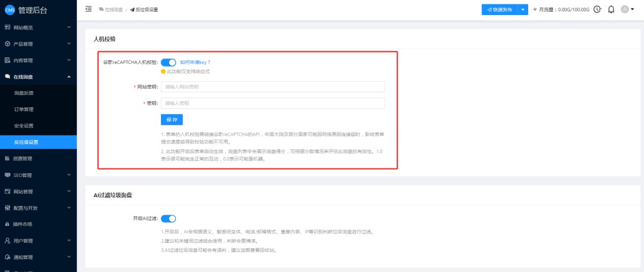Screen dimensions: 644x272
Task: Expand 网站管理 menu chevron
Action: point(69,192)
